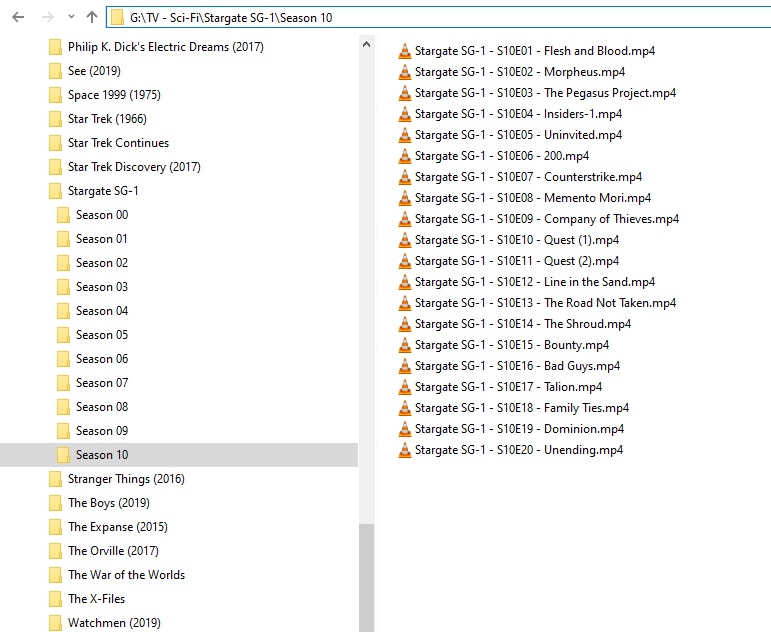Select the file S10E15 - Bounty.mp4
Screen dimensions: 771x632
(x=504, y=345)
